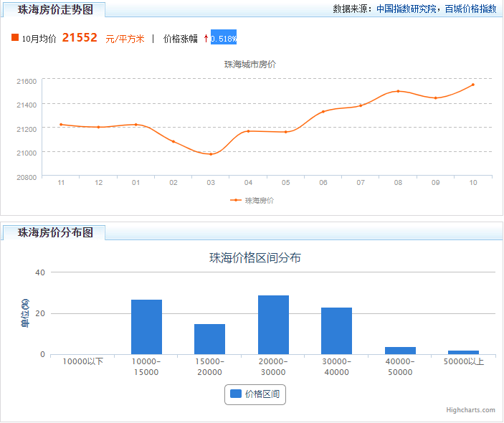The width and height of the screenshot is (504, 423).
Task: Toggle the 珠海房价 line series legend
Action: (252, 200)
